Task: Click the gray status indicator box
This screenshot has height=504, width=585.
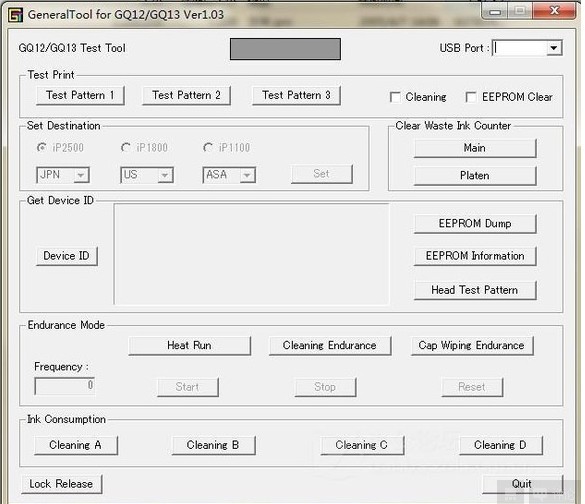Action: tap(285, 49)
